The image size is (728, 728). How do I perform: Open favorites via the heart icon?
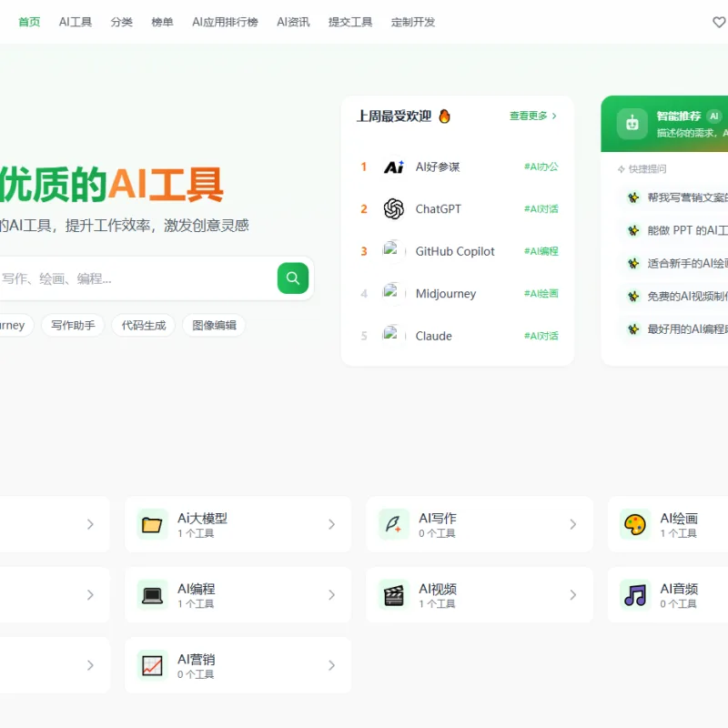719,22
